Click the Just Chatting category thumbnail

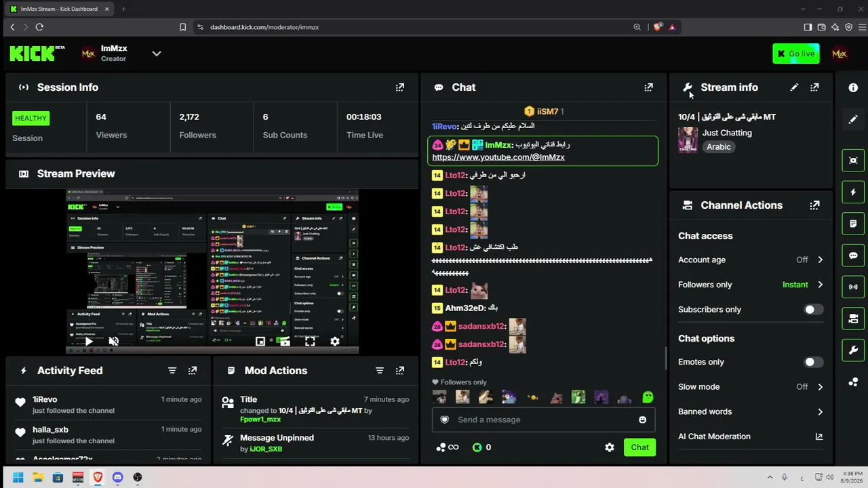pyautogui.click(x=688, y=140)
